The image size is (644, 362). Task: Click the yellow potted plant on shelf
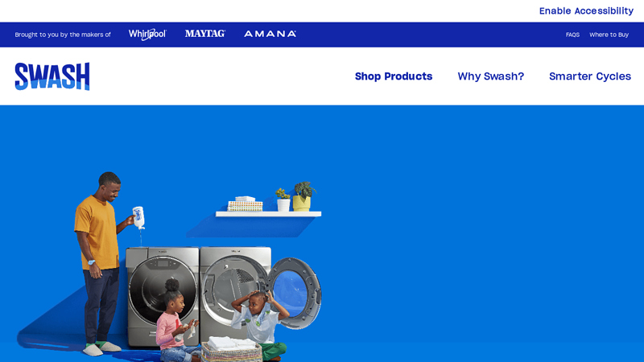pos(303,196)
